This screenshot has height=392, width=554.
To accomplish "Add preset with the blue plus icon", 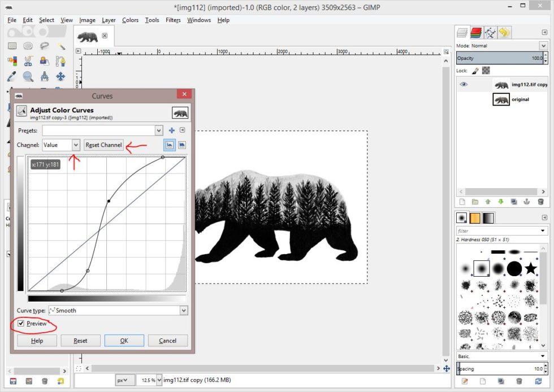I will pos(172,130).
